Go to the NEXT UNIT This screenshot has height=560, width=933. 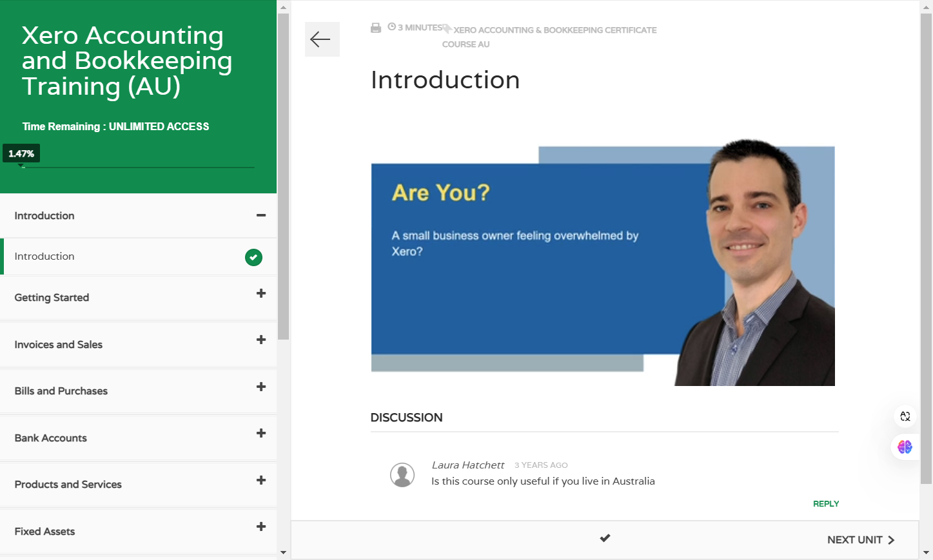point(861,540)
